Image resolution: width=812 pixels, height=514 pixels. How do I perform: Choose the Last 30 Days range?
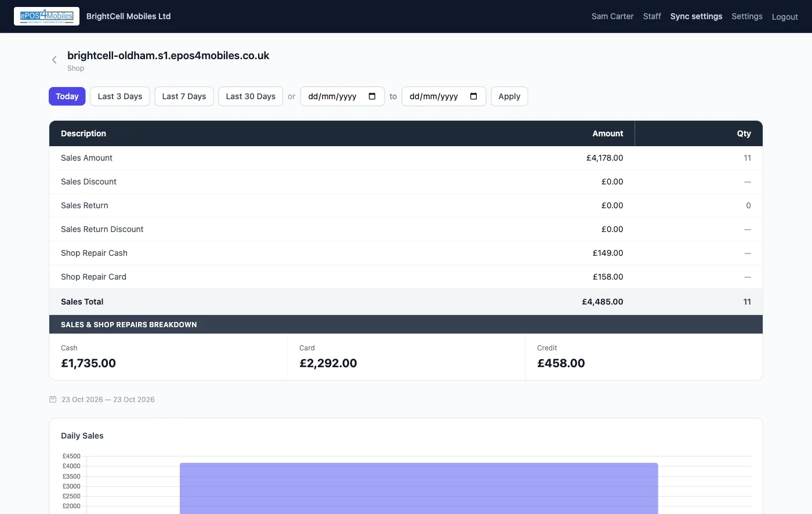tap(251, 96)
